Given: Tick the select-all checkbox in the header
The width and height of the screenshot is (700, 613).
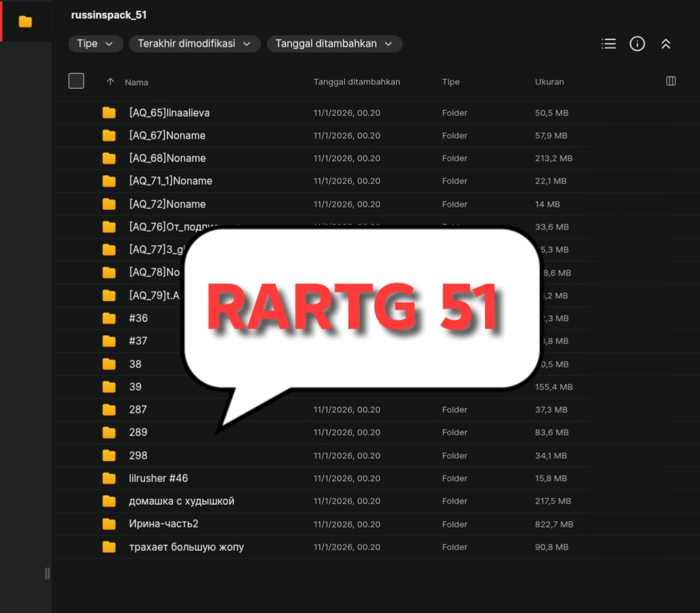Looking at the screenshot, I should pos(76,81).
